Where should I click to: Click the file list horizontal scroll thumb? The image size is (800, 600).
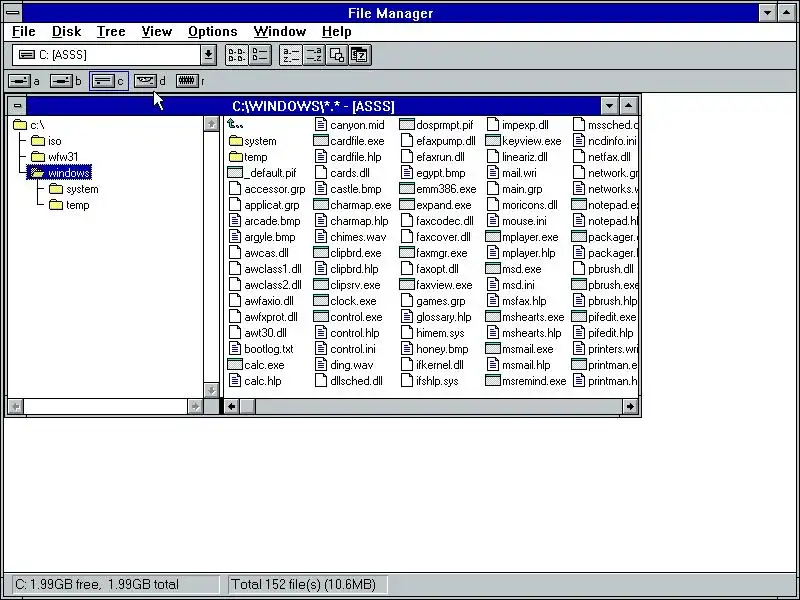coord(247,407)
